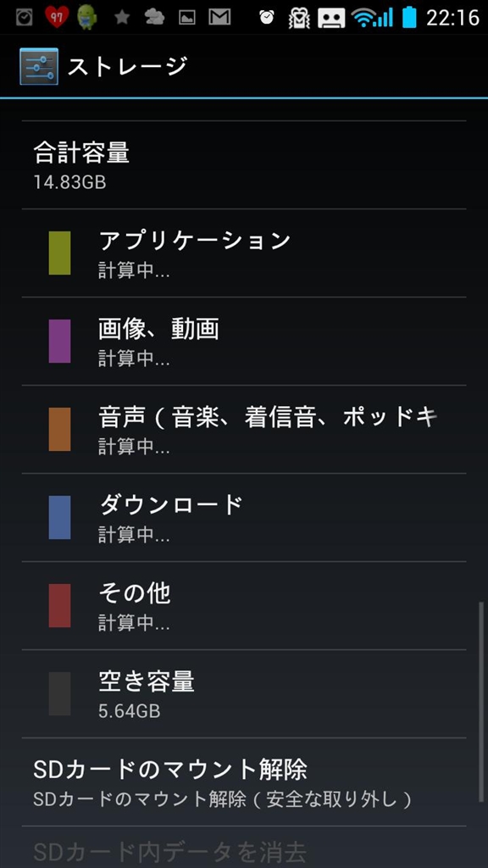Screen dimensions: 488x868
Task: Tap SDカードのマウント解除 to unmount
Action: click(x=244, y=782)
